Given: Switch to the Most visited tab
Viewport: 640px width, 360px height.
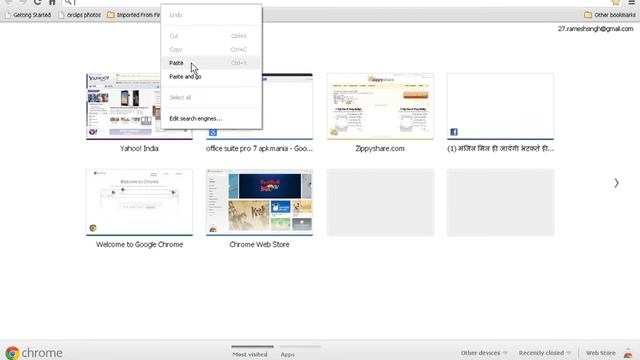Looking at the screenshot, I should [250, 354].
